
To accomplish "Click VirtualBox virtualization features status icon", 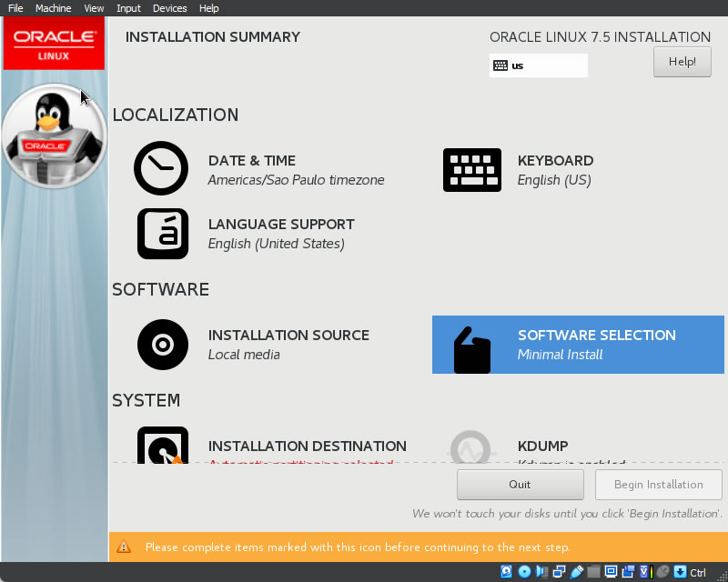I will pyautogui.click(x=646, y=571).
